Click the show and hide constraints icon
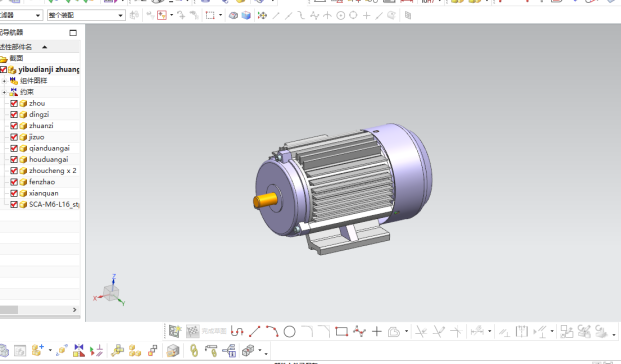Screen dimensions: 621x364 click(96, 351)
